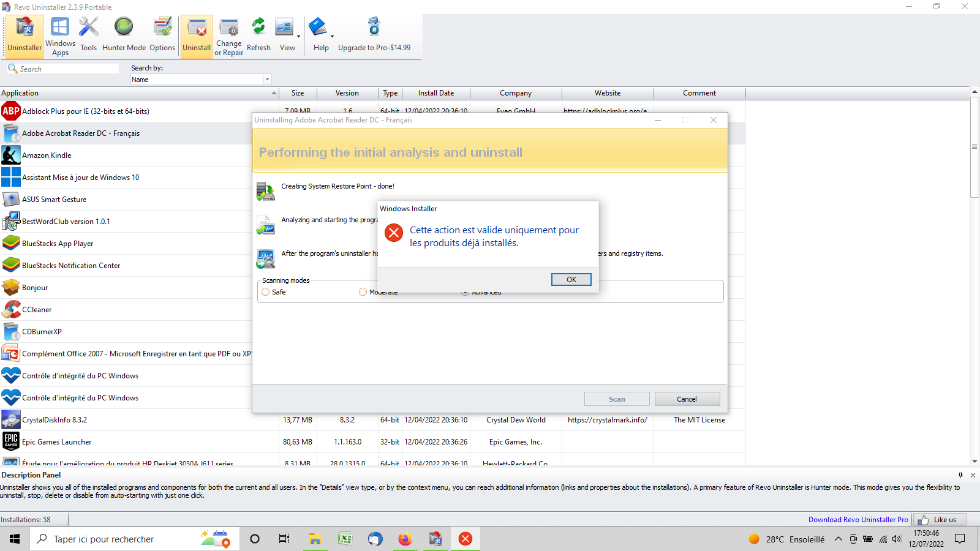
Task: Open Download Revo Uninstaller Pro link
Action: (858, 520)
